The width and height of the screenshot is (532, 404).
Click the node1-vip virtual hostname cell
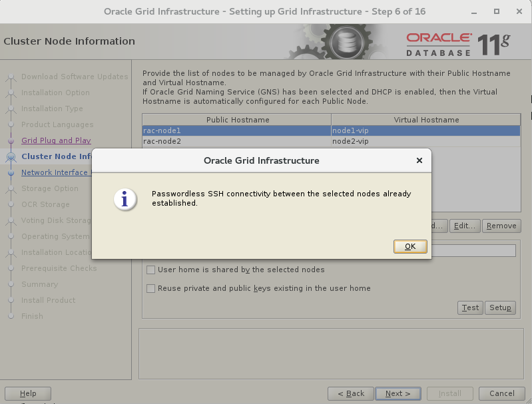click(425, 130)
